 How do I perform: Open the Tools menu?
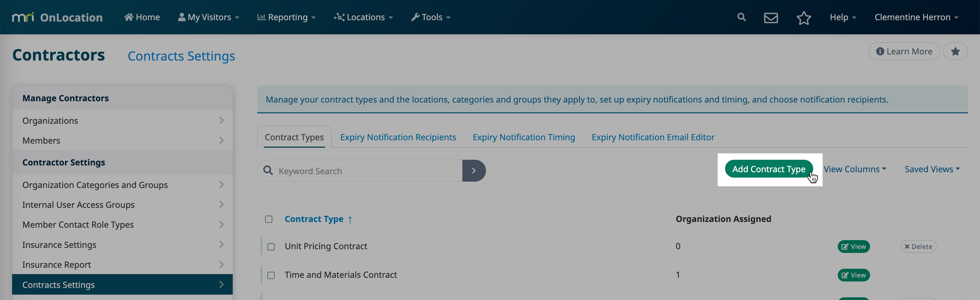coord(431,17)
